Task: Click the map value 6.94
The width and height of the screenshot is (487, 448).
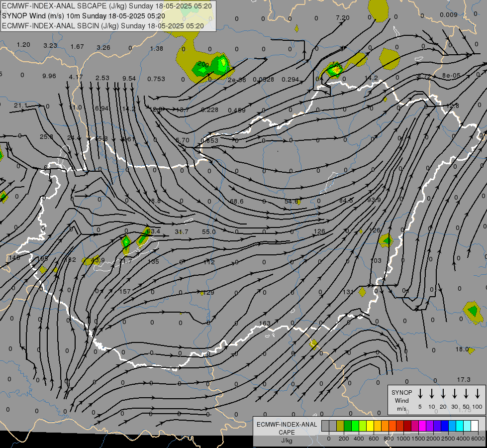Action: tap(101, 108)
